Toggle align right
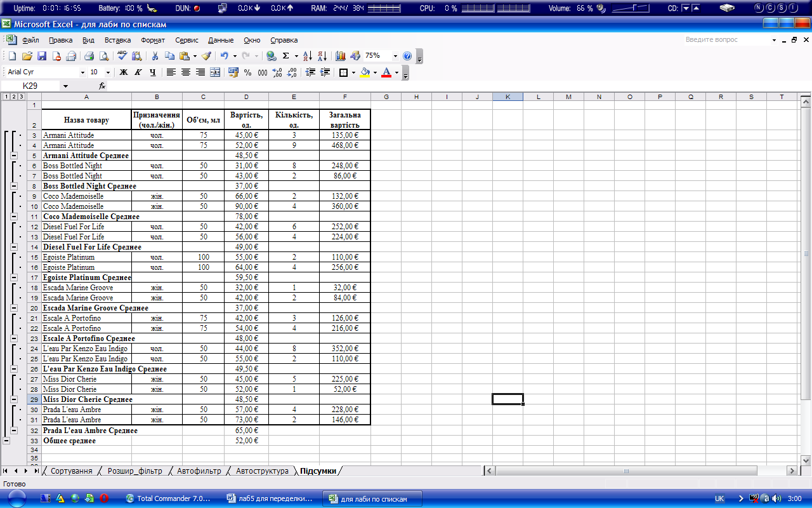812x508 pixels. [200, 72]
